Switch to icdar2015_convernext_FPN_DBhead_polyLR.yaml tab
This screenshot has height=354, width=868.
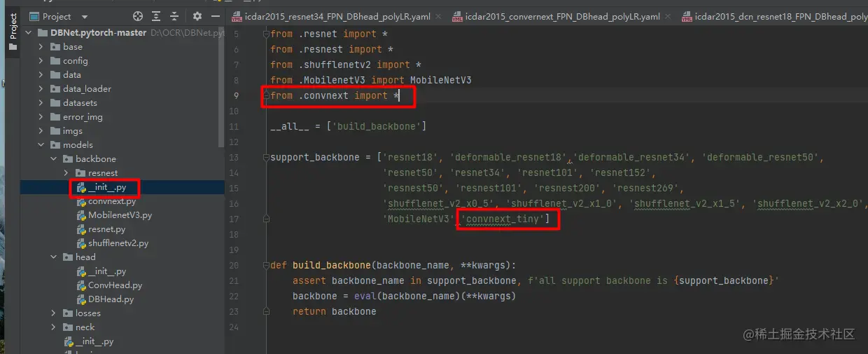click(x=561, y=16)
